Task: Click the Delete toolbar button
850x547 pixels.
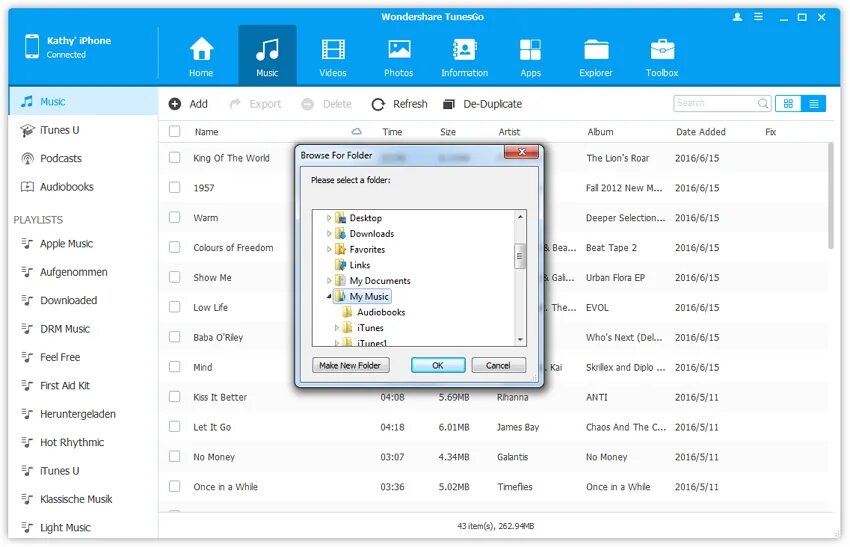Action: 326,104
